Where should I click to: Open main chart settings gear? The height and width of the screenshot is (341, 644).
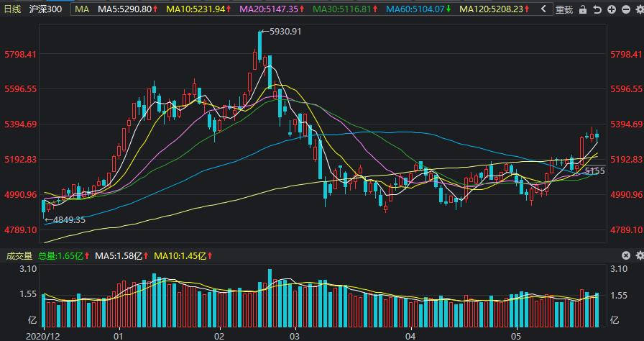(x=640, y=9)
